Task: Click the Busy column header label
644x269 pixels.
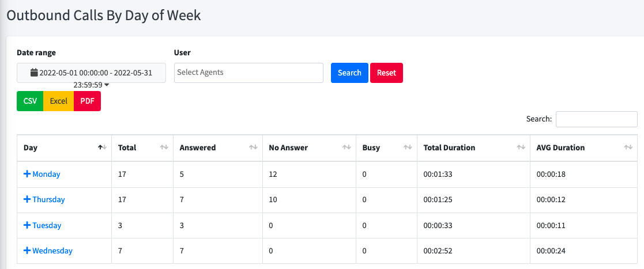Action: point(371,147)
